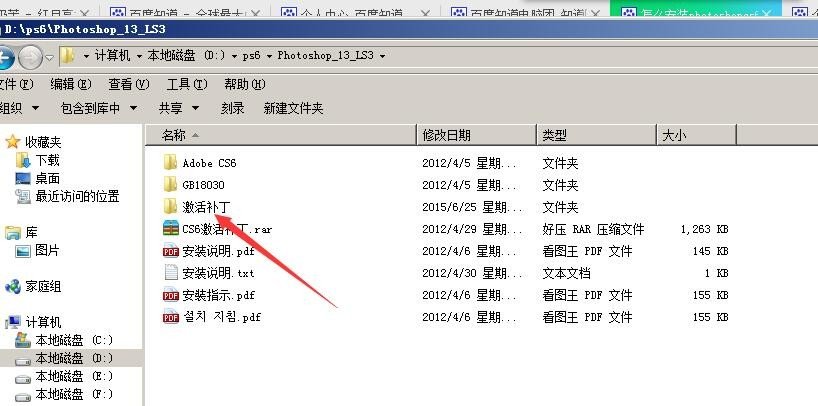
Task: Expand dropdown arrow after Photoshop_13_LS3 breadcrumb
Action: tap(382, 56)
